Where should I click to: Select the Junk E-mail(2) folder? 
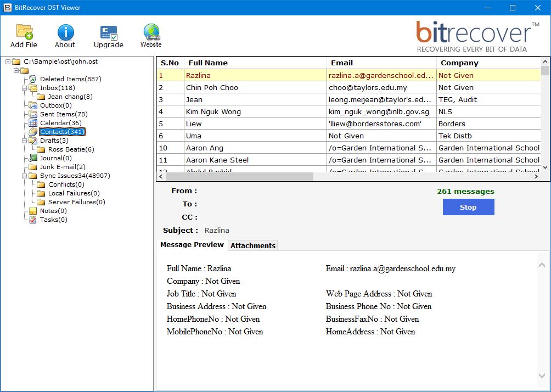[x=63, y=167]
